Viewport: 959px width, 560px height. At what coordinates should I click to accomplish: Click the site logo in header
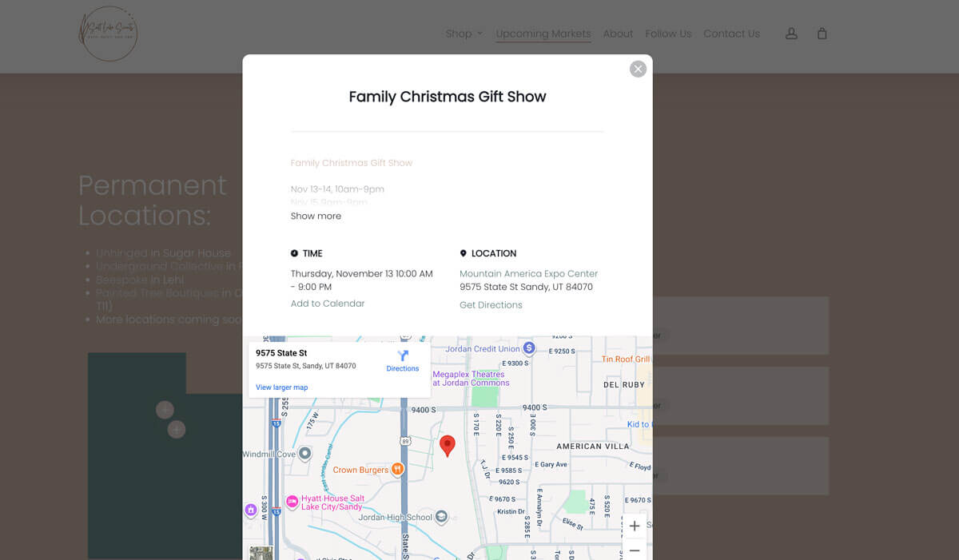click(x=108, y=34)
